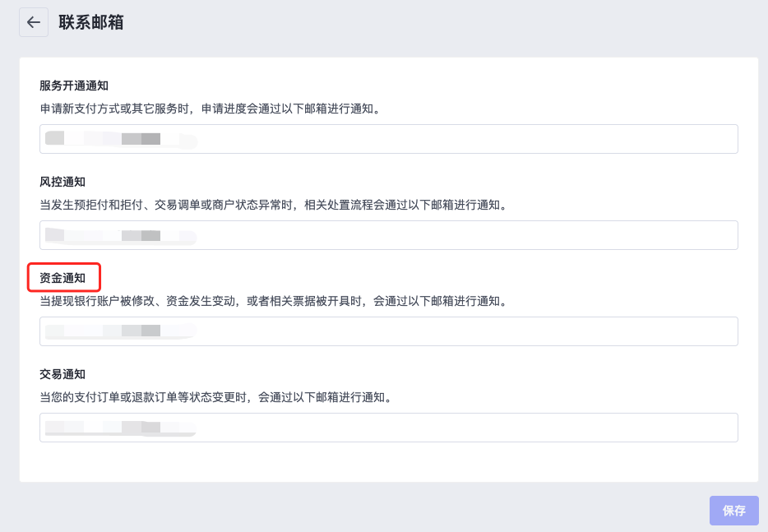Click the 联系邮箱 page title
768x532 pixels.
point(91,22)
